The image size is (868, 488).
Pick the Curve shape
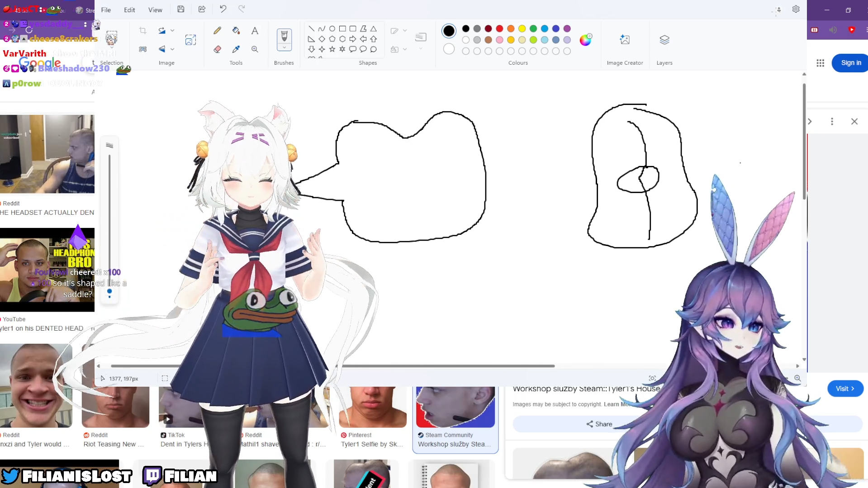(322, 28)
